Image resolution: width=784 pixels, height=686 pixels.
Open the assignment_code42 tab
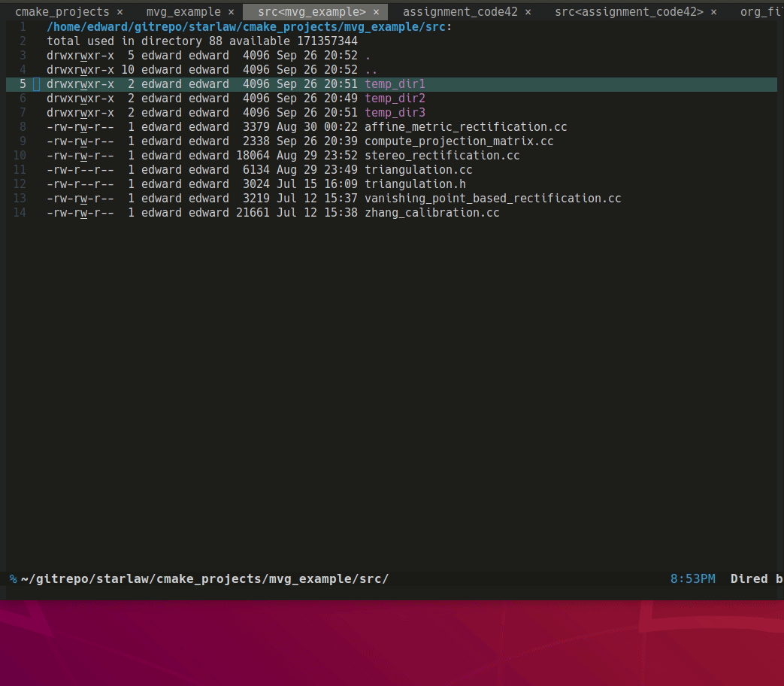[x=460, y=12]
